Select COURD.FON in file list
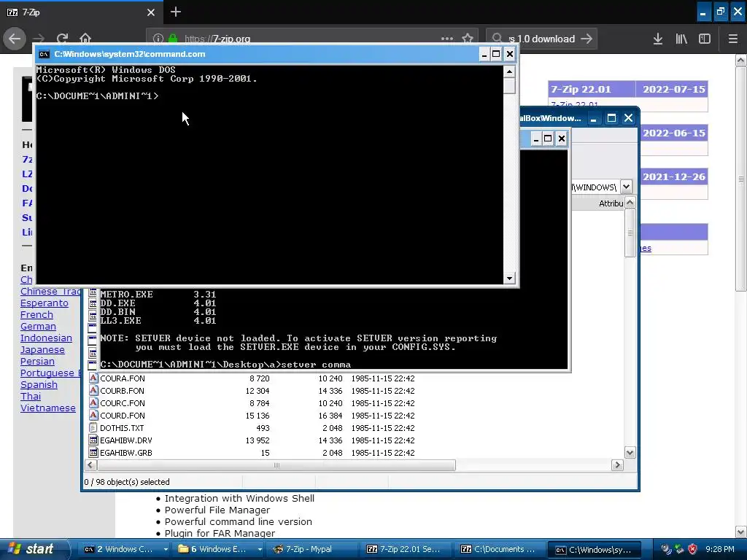The width and height of the screenshot is (747, 560). pos(123,416)
